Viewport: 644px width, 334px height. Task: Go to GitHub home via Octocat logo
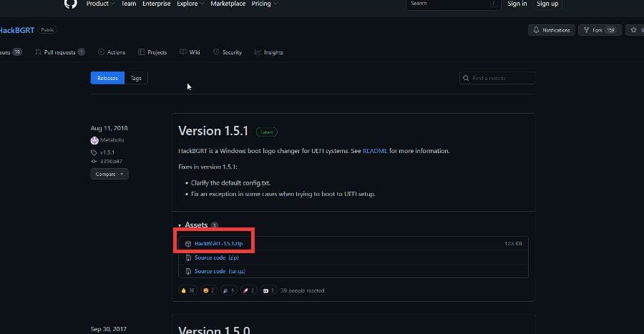click(x=71, y=4)
